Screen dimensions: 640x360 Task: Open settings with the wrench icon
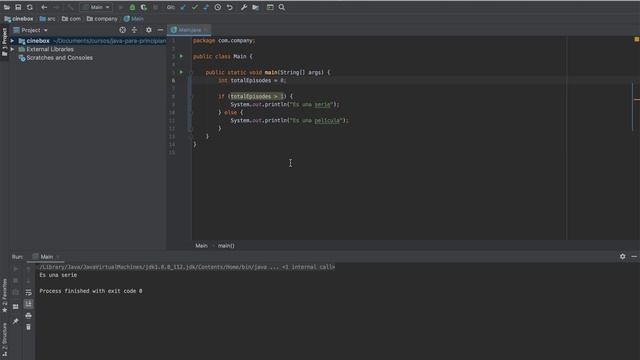point(244,7)
